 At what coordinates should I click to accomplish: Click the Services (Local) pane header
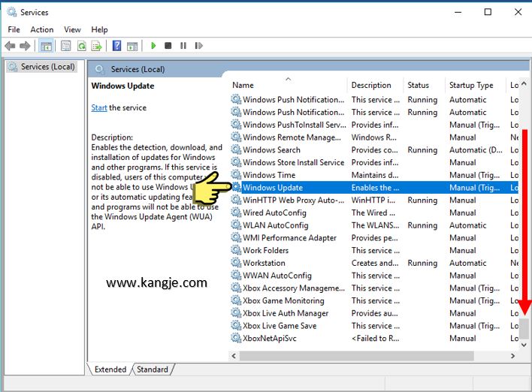(x=138, y=69)
